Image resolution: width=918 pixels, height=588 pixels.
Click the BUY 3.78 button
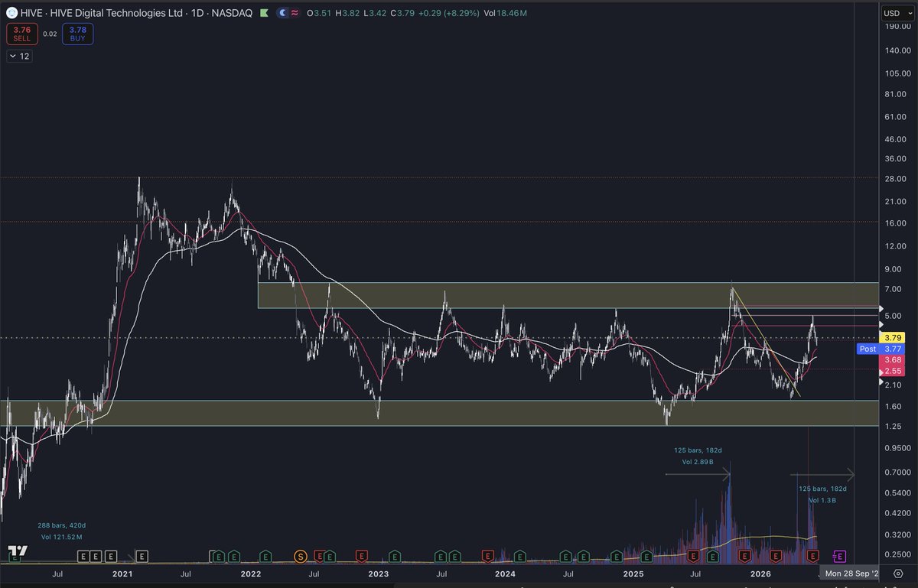(76, 34)
